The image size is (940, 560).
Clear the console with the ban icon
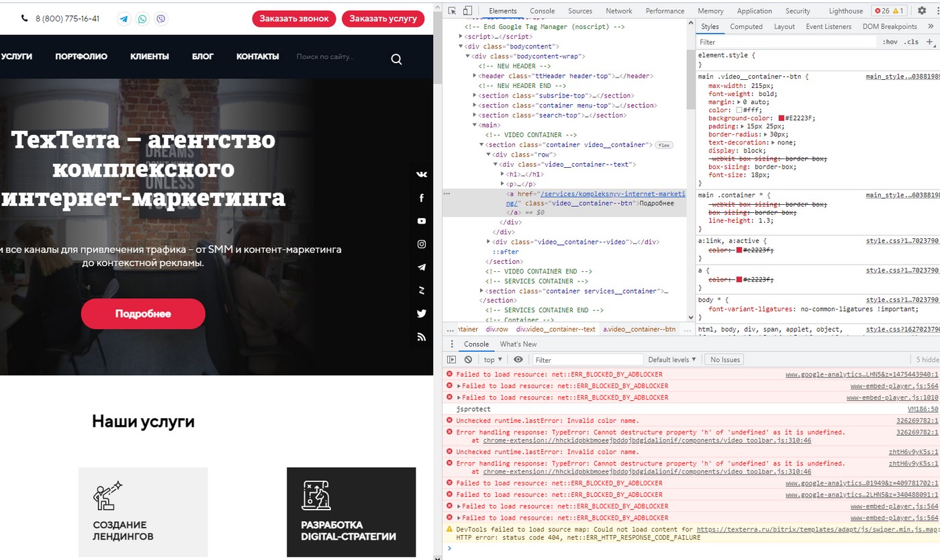pyautogui.click(x=468, y=360)
